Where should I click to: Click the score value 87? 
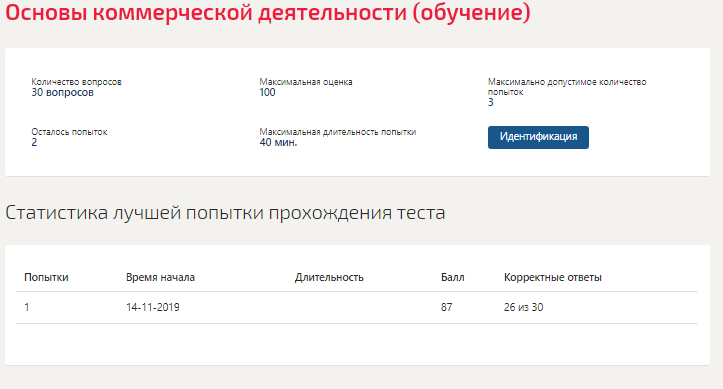point(446,307)
